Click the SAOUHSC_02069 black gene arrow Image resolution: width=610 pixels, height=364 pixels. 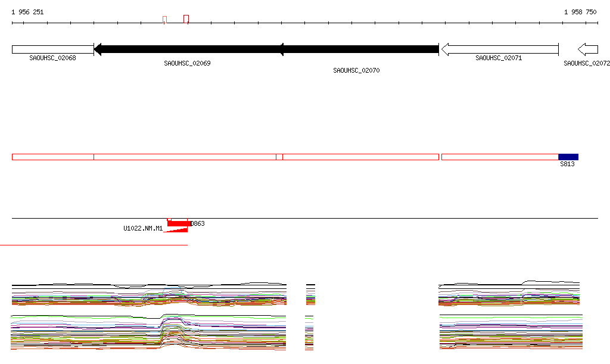[187, 49]
